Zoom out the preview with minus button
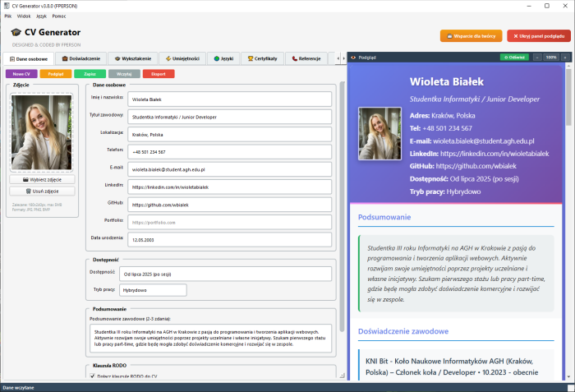 click(537, 58)
